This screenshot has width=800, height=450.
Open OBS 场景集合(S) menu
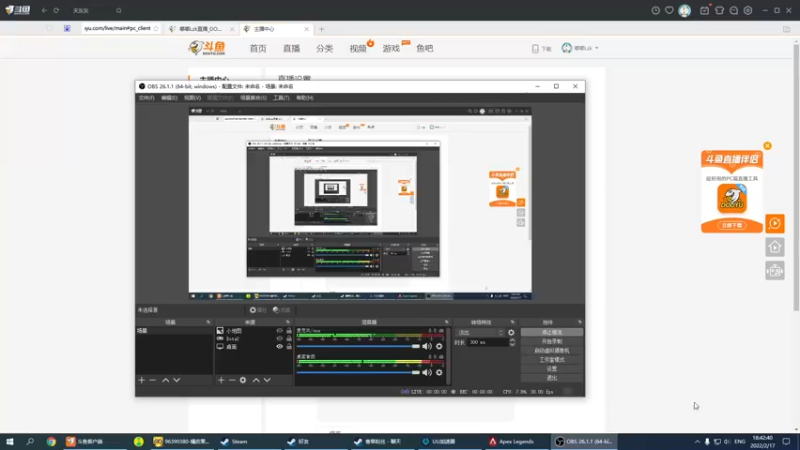254,98
